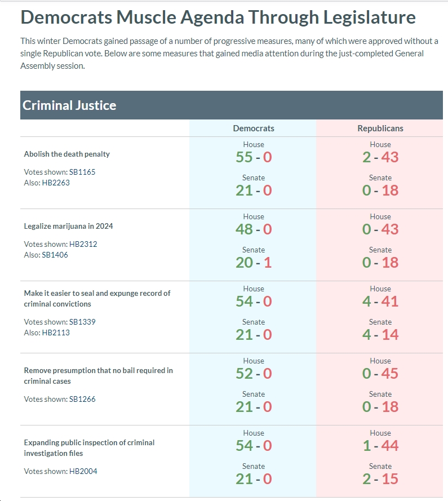Click Democrats House 55 - 0 vote

254,157
